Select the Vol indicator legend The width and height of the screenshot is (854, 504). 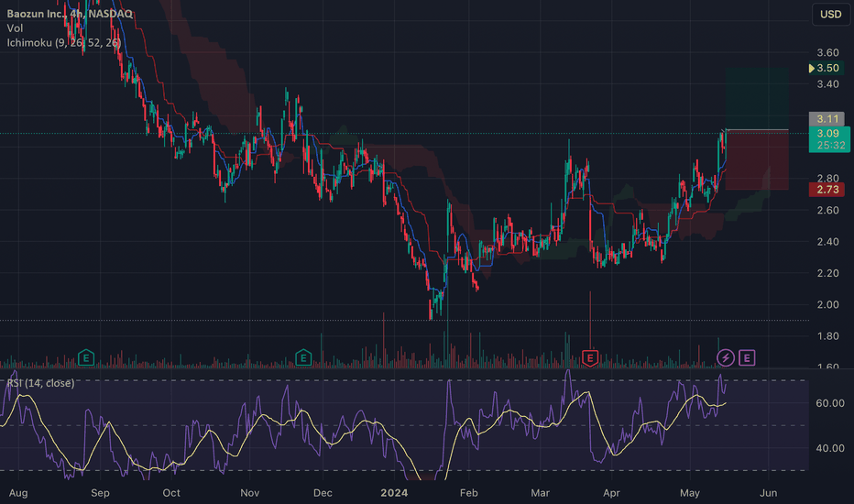[16, 28]
